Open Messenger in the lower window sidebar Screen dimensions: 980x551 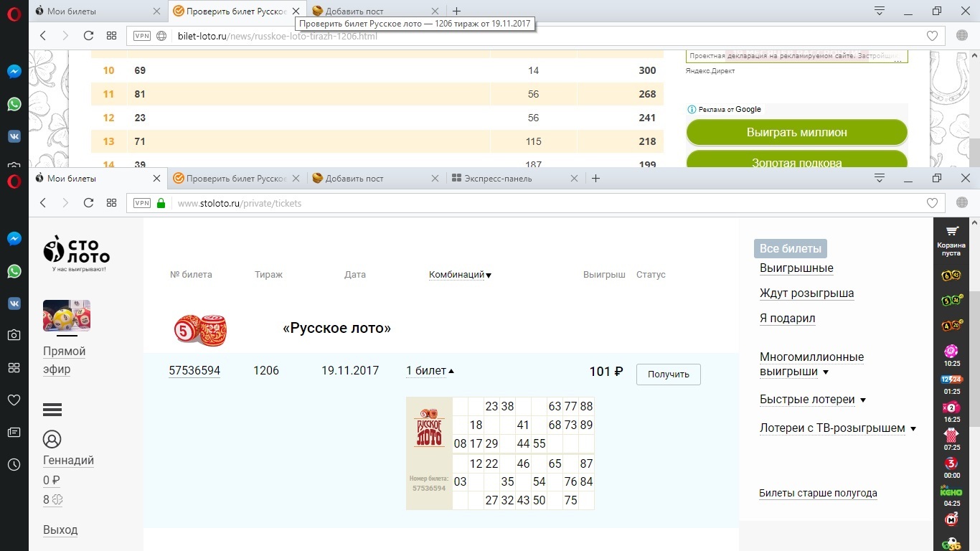click(x=14, y=239)
